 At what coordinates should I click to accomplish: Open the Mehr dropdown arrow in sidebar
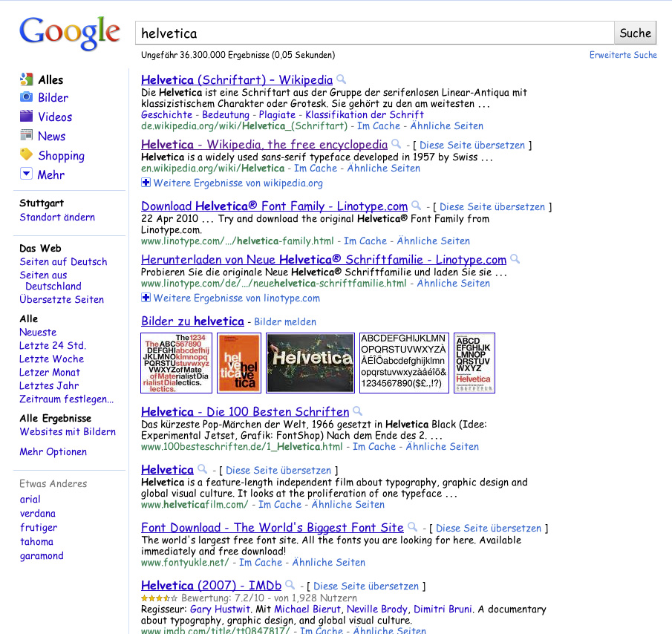pos(26,174)
